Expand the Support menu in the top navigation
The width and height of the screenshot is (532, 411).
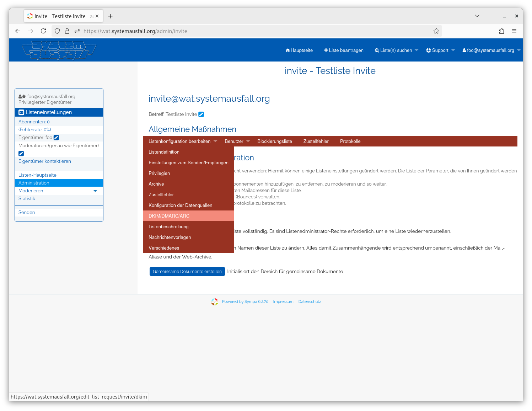[441, 50]
